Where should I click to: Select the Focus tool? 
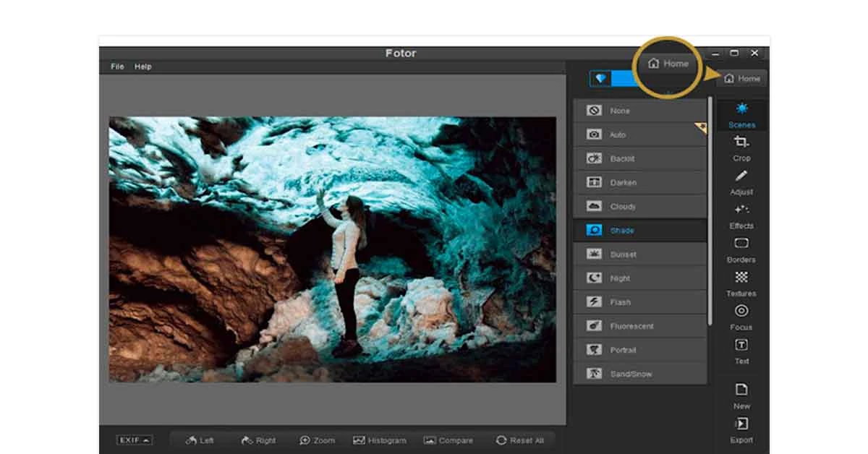click(x=741, y=317)
